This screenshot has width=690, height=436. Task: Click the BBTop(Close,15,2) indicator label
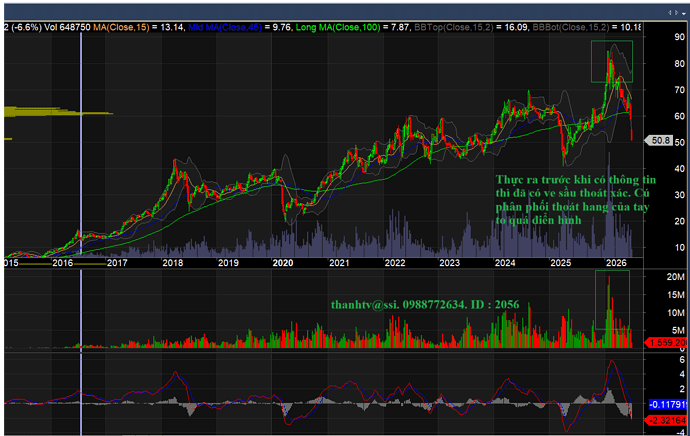coord(454,27)
